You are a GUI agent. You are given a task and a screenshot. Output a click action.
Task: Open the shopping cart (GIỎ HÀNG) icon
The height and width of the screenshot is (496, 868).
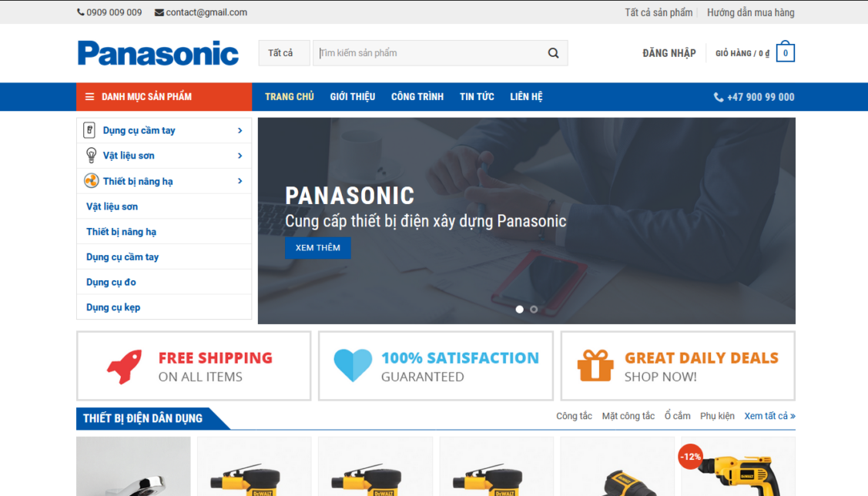pyautogui.click(x=785, y=52)
